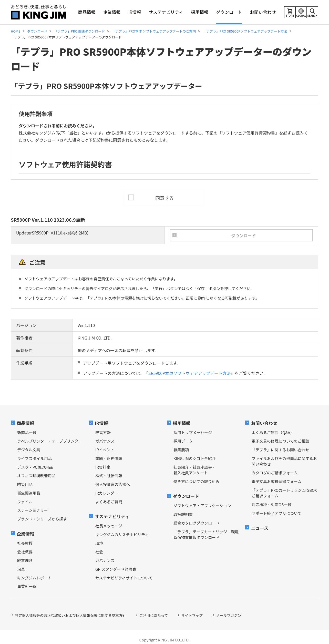The image size is (329, 644).
Task: Open 募集要項 footer link
Action: 181,450
